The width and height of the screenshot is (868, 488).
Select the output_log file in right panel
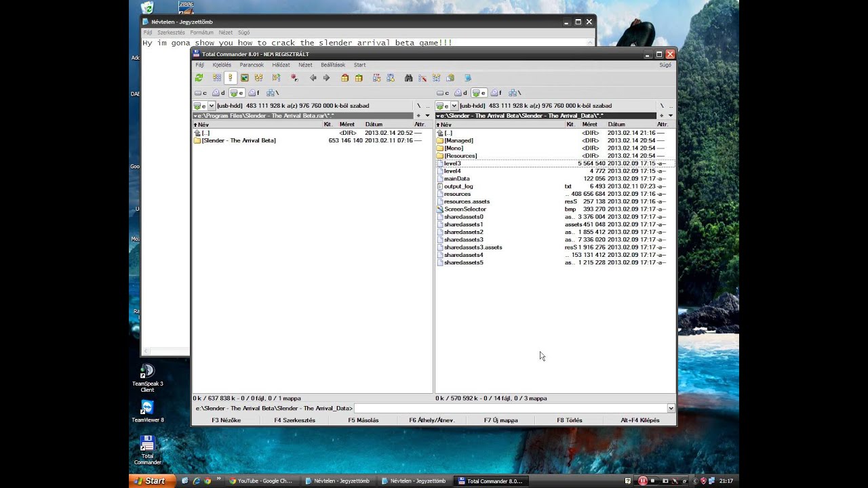coord(458,186)
